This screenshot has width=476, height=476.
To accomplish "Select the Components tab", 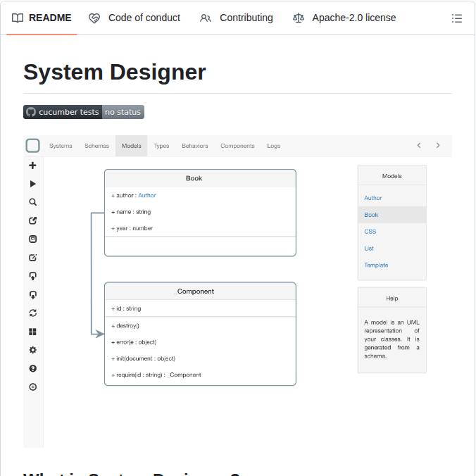I will [237, 146].
